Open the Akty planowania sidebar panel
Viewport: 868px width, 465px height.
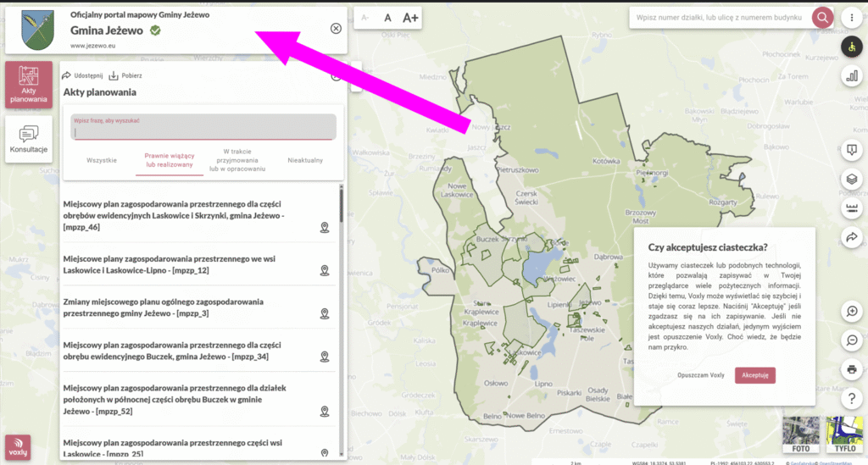point(28,85)
